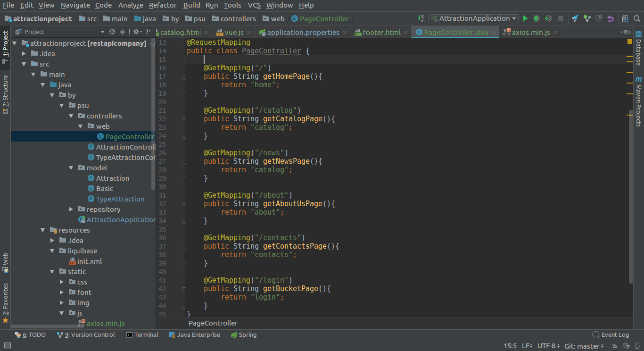Click fold marker beside getHomePage method
The height and width of the screenshot is (351, 644).
(184, 76)
